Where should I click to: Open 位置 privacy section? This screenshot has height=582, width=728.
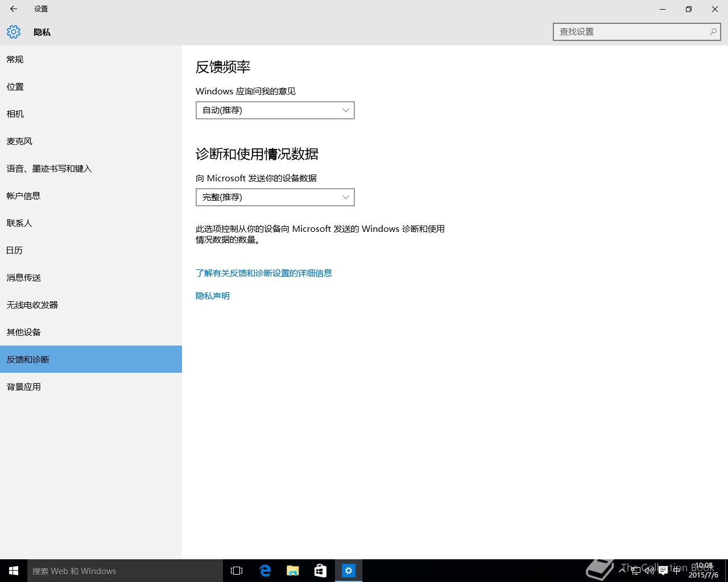91,86
